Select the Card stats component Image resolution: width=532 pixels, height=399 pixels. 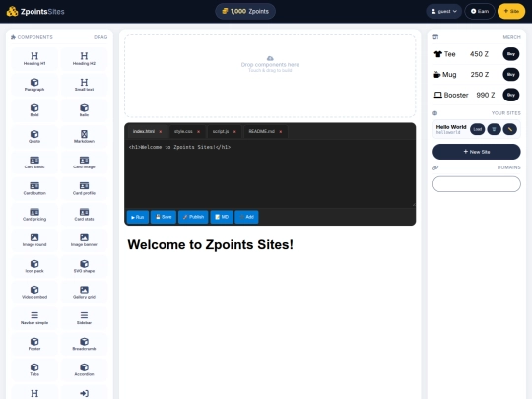tap(84, 214)
